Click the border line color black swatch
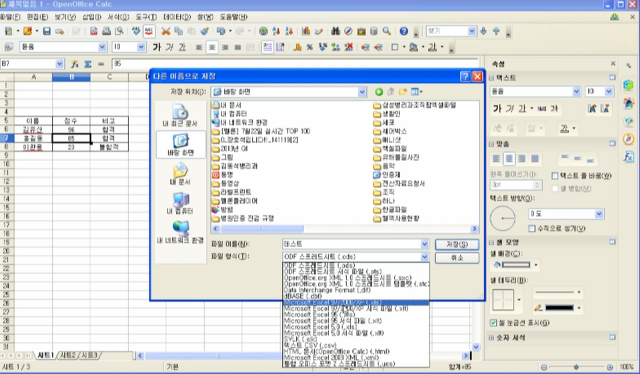This screenshot has height=374, width=640. coord(559,307)
